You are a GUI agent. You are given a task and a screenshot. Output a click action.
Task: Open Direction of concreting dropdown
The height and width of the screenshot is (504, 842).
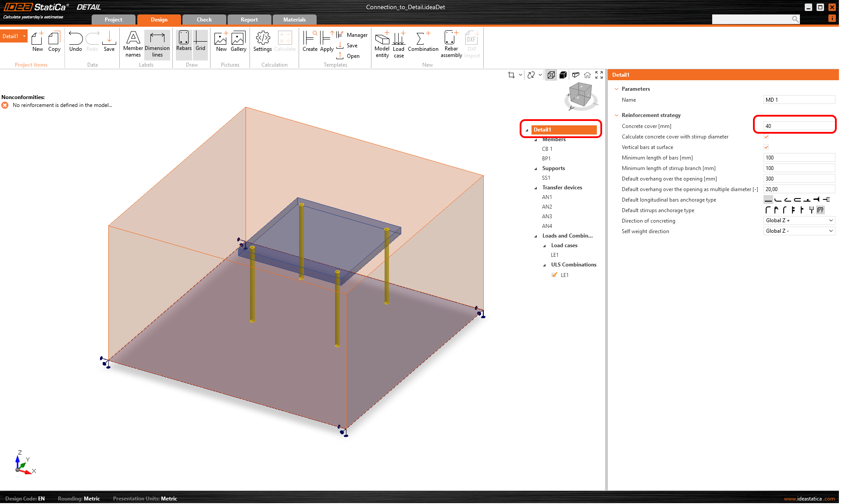click(799, 220)
